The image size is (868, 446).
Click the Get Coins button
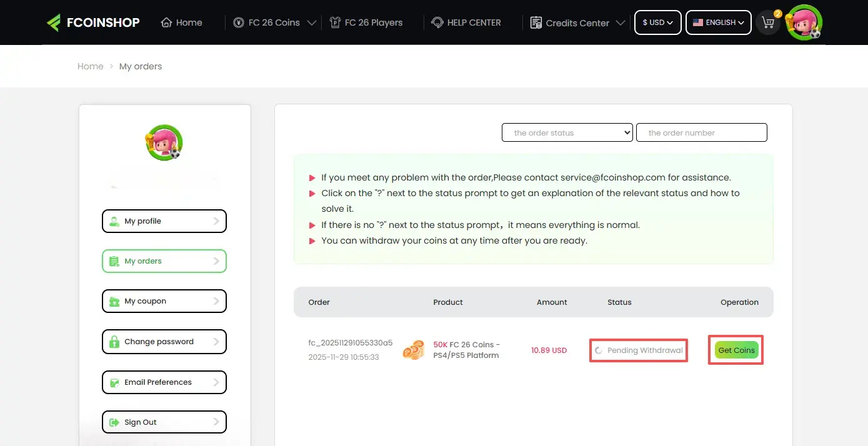pyautogui.click(x=736, y=350)
